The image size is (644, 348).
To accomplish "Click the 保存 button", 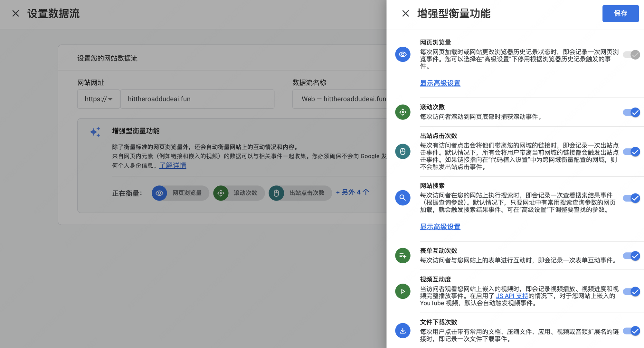I will point(620,14).
